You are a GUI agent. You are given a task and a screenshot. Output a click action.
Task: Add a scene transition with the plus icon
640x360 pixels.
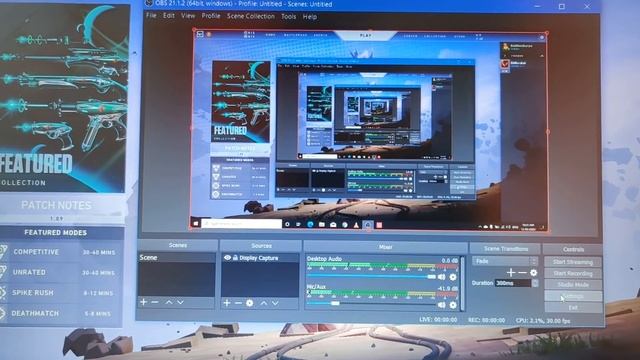511,272
